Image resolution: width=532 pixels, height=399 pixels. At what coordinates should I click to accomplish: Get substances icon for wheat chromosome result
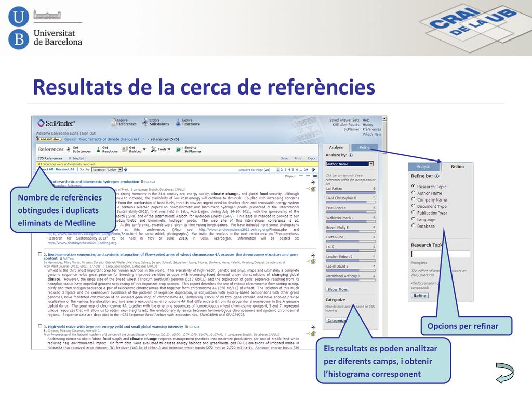coord(313,255)
